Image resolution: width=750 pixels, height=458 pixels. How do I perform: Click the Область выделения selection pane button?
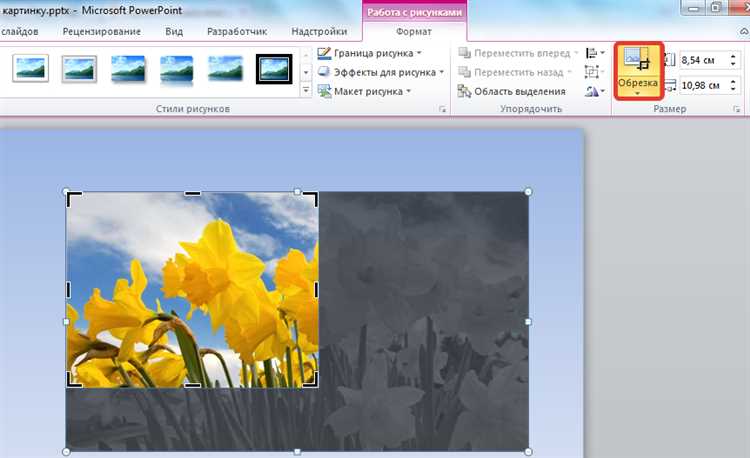point(512,91)
